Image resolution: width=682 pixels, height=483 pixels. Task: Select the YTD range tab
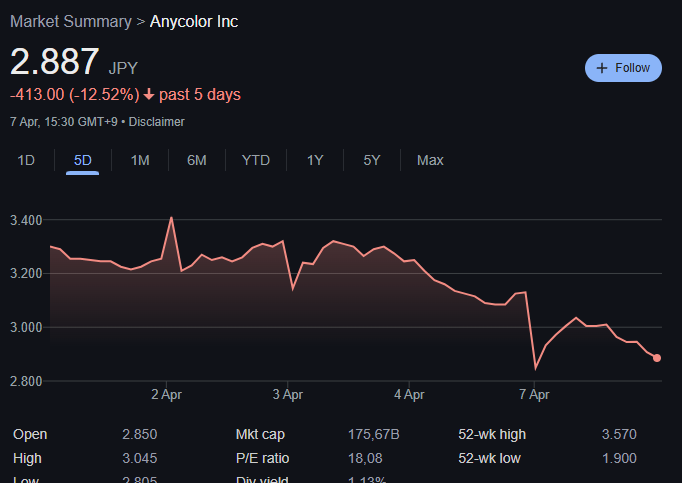[x=256, y=160]
